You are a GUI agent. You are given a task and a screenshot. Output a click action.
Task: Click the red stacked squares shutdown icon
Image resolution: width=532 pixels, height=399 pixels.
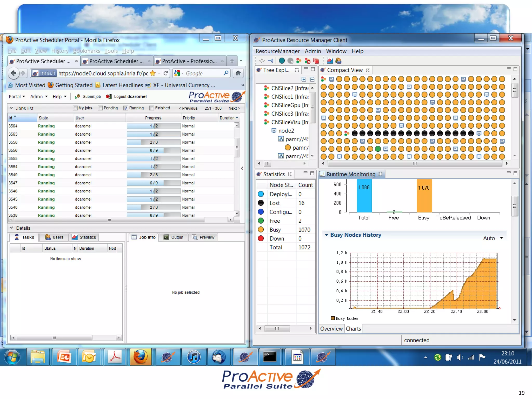click(x=316, y=61)
